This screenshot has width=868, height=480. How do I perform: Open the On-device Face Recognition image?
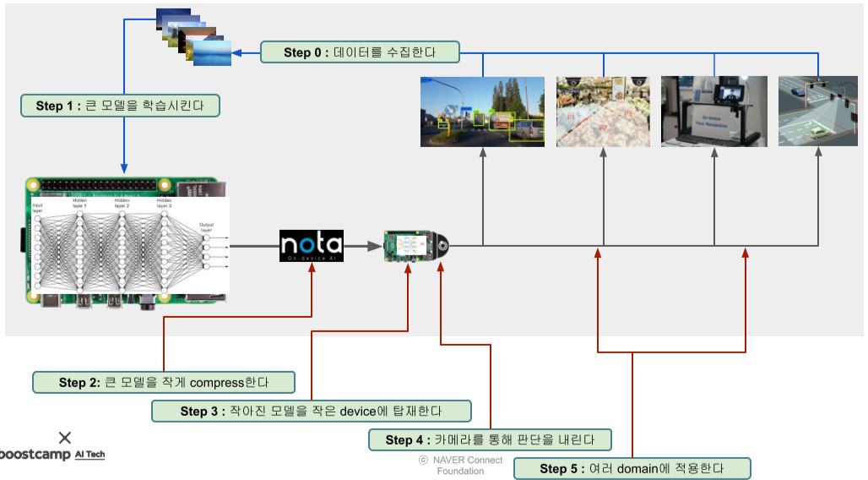(714, 112)
